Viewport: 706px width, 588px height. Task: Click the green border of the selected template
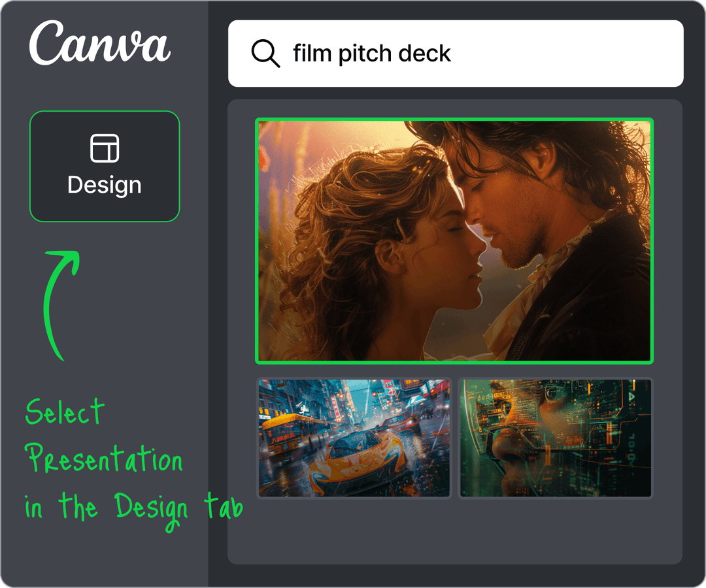coord(454,119)
